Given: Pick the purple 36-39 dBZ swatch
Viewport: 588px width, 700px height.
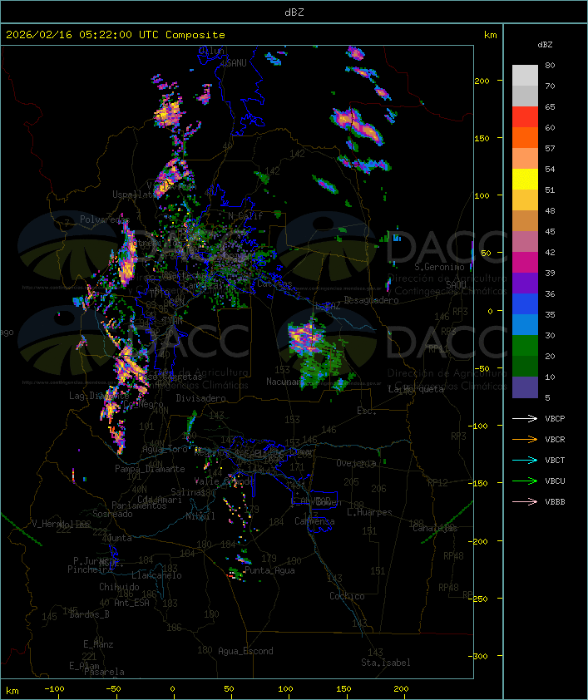Looking at the screenshot, I should 525,283.
